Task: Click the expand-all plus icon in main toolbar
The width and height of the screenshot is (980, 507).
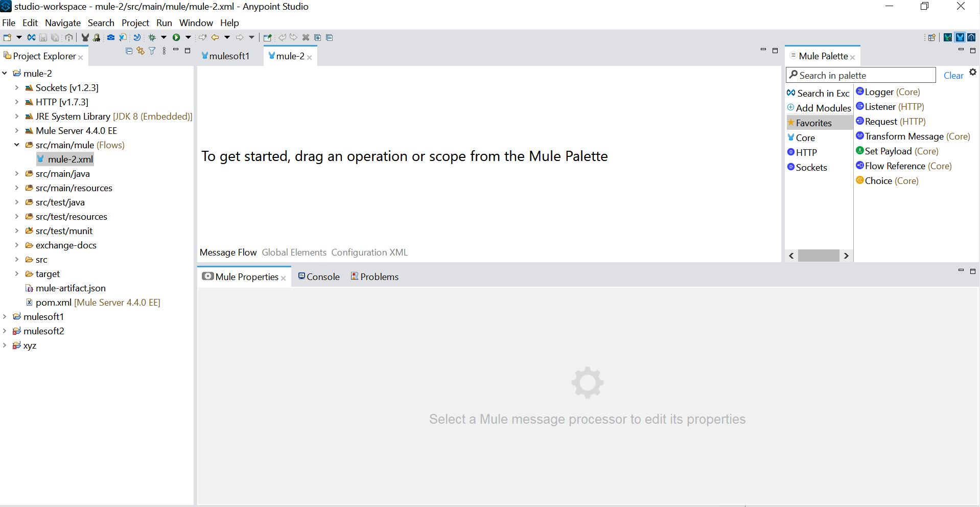Action: pos(317,37)
